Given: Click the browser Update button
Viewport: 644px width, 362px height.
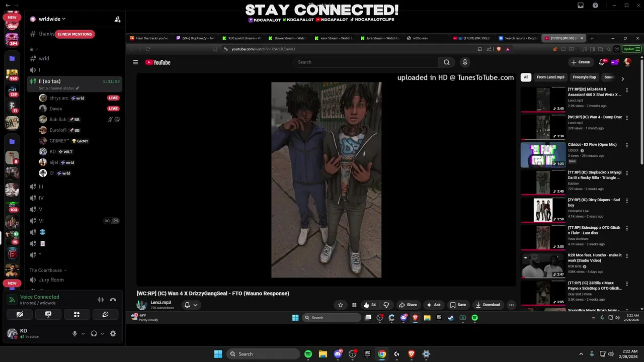Looking at the screenshot, I should tap(631, 49).
